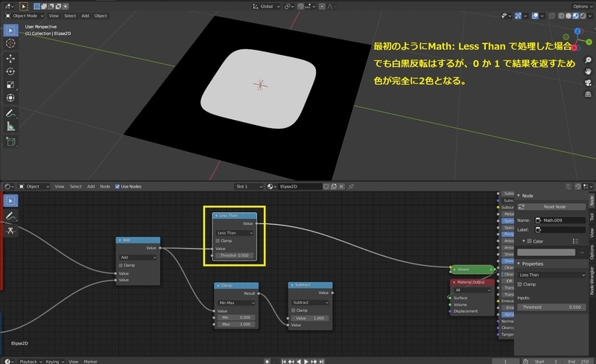
Task: Open Object Mode dropdown
Action: [25, 16]
